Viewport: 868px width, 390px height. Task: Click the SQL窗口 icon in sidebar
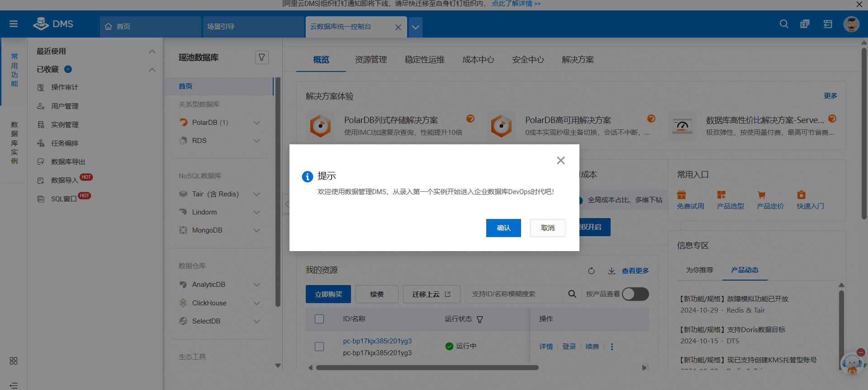coord(41,199)
